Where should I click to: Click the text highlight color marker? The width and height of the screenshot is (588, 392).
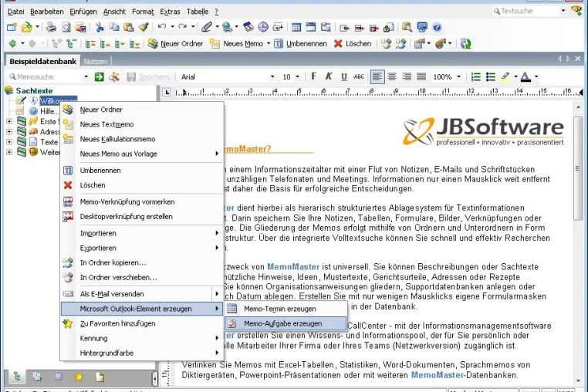(x=505, y=77)
